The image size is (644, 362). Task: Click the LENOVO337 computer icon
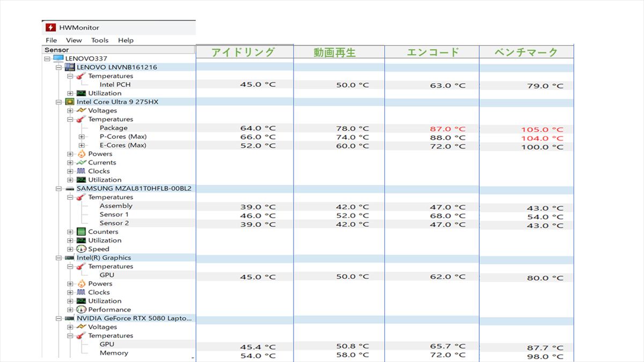(x=58, y=58)
